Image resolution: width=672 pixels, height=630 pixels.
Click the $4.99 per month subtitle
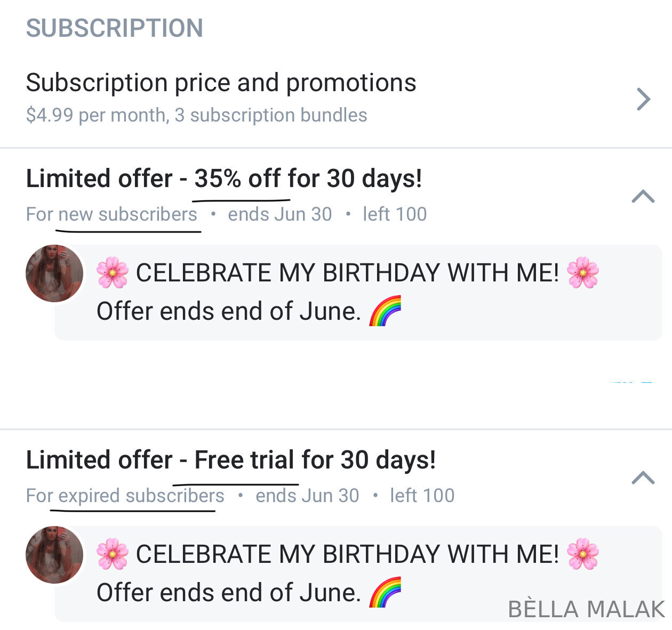[196, 115]
